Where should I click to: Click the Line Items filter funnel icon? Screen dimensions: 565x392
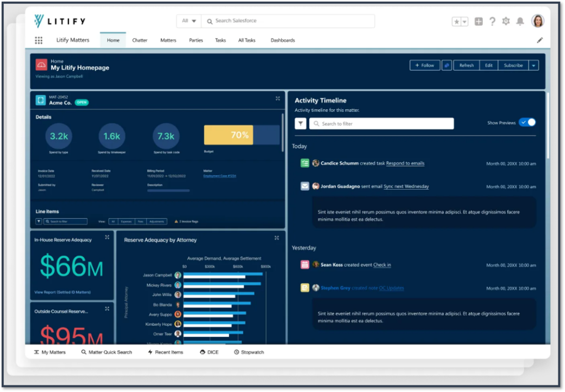39,222
